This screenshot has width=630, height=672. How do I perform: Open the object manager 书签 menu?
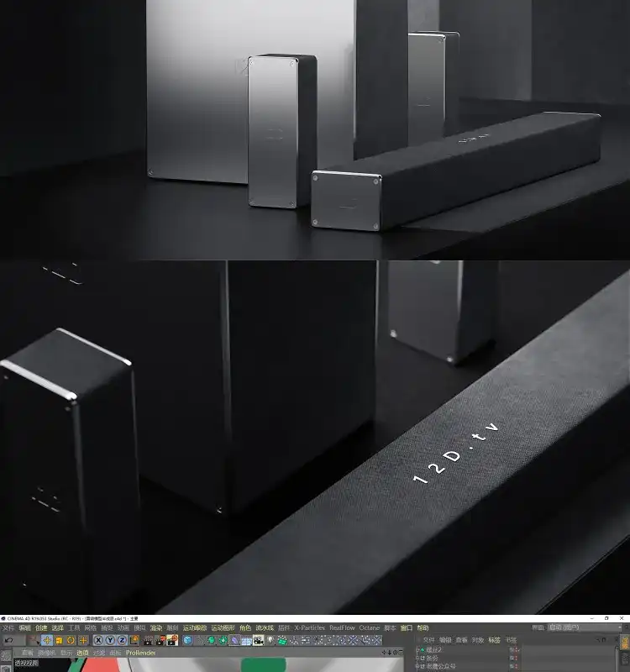511,640
